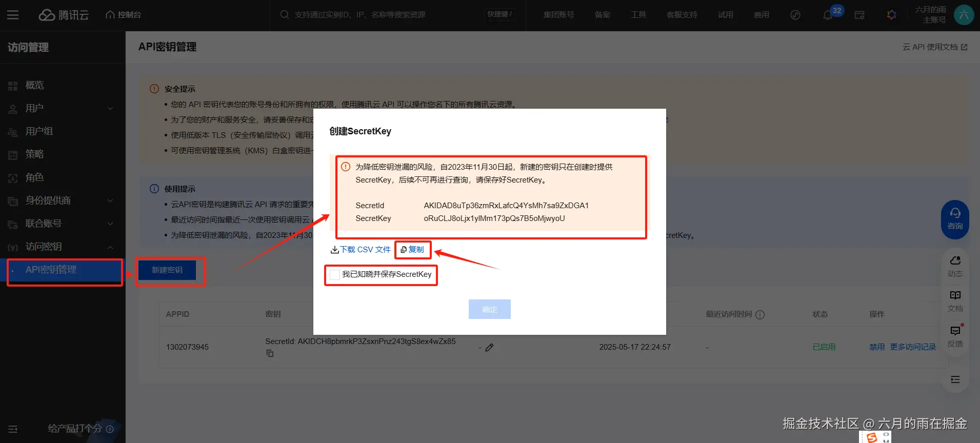Open notifications bell with 32 badge
This screenshot has height=443, width=980.
pyautogui.click(x=828, y=15)
